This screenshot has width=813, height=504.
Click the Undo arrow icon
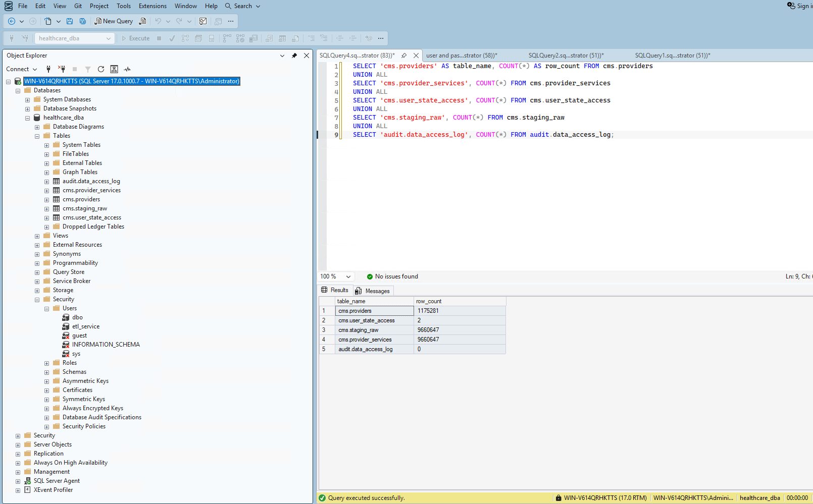coord(158,21)
